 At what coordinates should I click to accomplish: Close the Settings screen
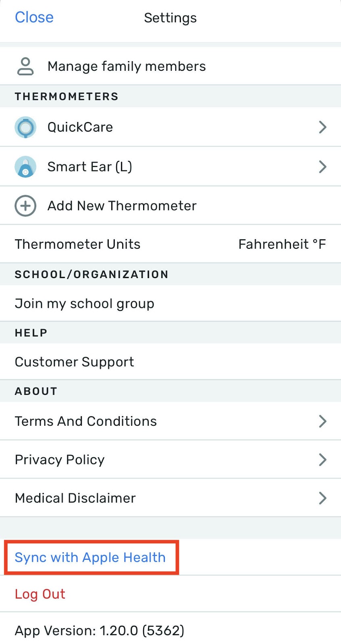pyautogui.click(x=34, y=18)
